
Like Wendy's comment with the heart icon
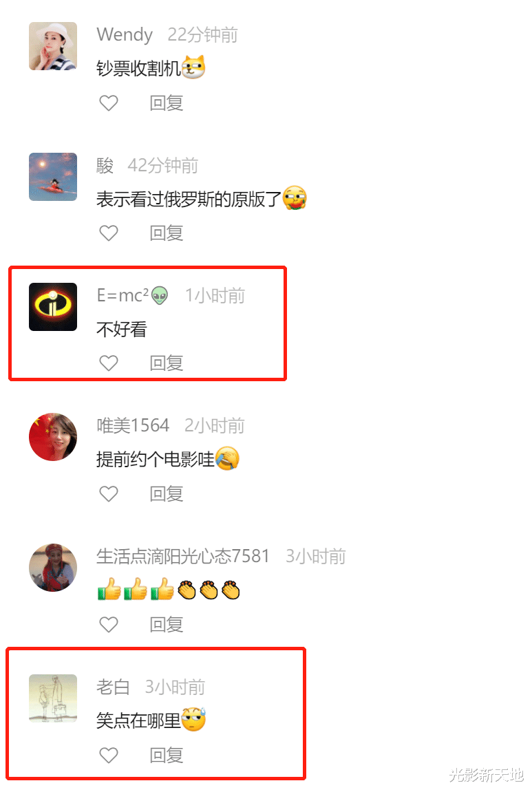point(109,103)
